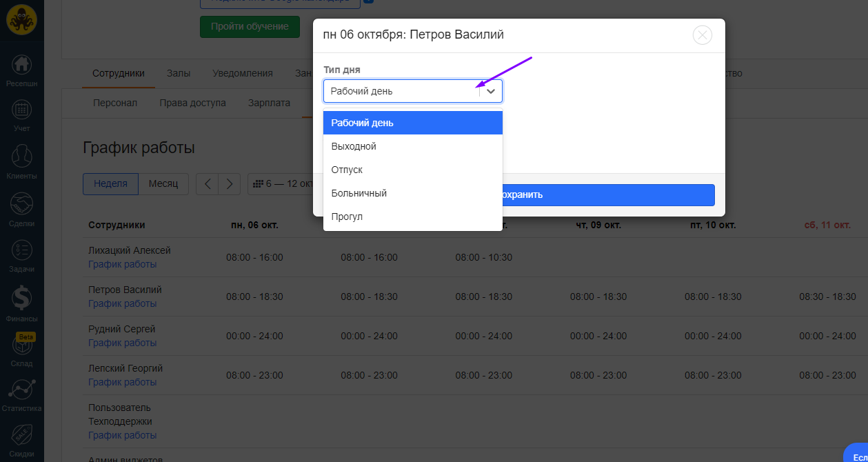Open the Уведомления tab
The height and width of the screenshot is (462, 868).
[x=242, y=74]
